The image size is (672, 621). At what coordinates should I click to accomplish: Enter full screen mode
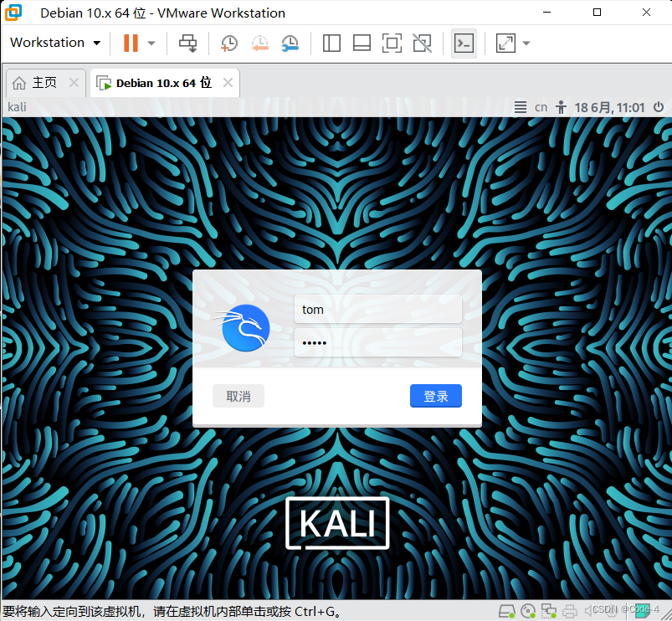392,43
